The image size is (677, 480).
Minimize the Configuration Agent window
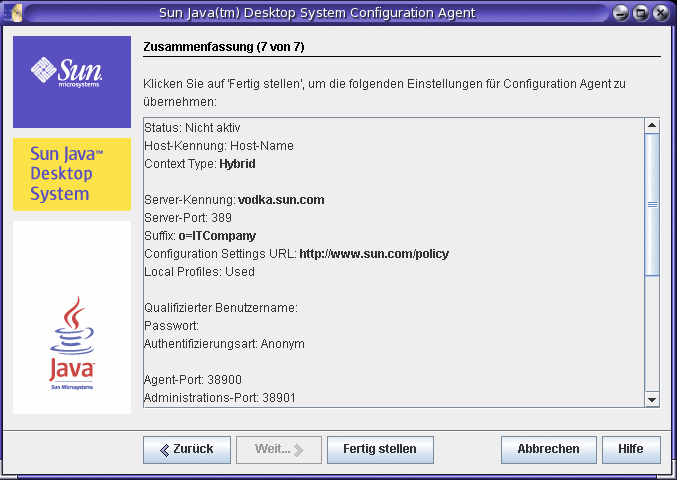(621, 13)
